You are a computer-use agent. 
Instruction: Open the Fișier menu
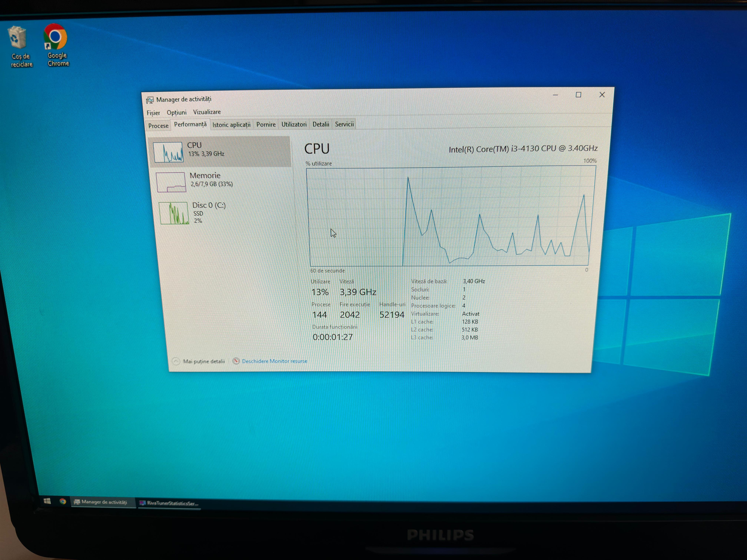click(x=153, y=113)
